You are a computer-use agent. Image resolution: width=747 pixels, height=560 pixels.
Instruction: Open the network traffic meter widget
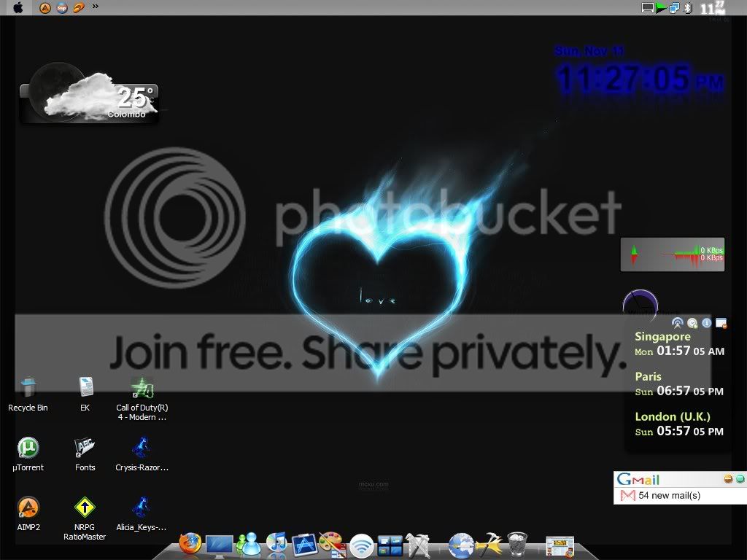[672, 254]
